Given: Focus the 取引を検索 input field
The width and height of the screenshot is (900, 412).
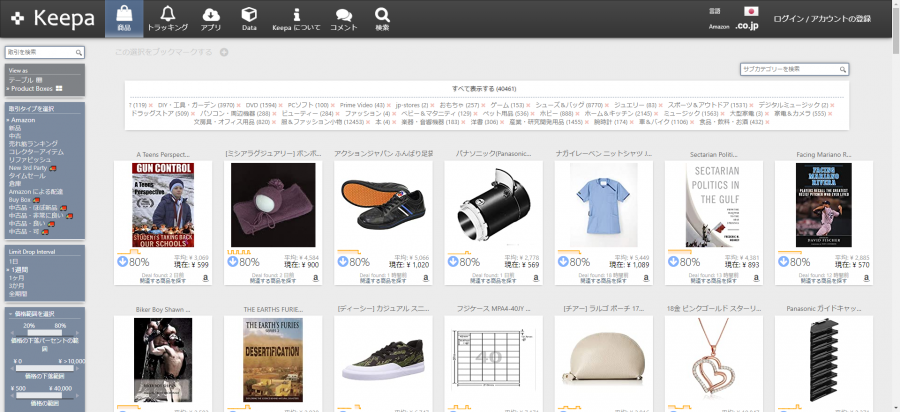Looking at the screenshot, I should pos(44,52).
